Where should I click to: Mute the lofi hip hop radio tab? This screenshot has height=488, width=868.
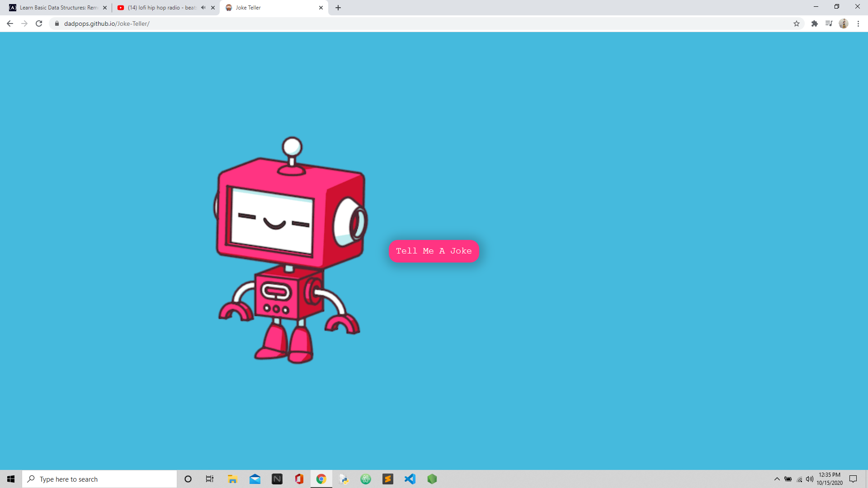click(x=202, y=7)
